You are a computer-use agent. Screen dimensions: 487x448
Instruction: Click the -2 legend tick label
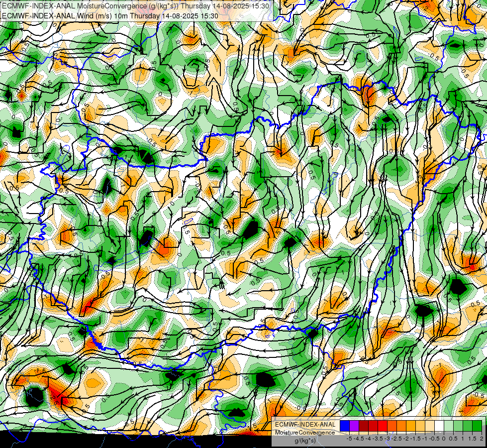point(406,439)
